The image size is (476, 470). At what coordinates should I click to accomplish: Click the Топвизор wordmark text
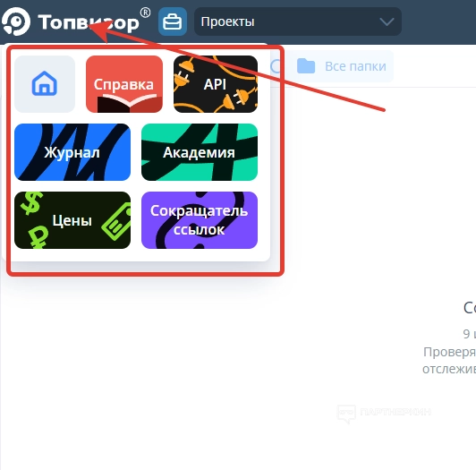[x=89, y=22]
